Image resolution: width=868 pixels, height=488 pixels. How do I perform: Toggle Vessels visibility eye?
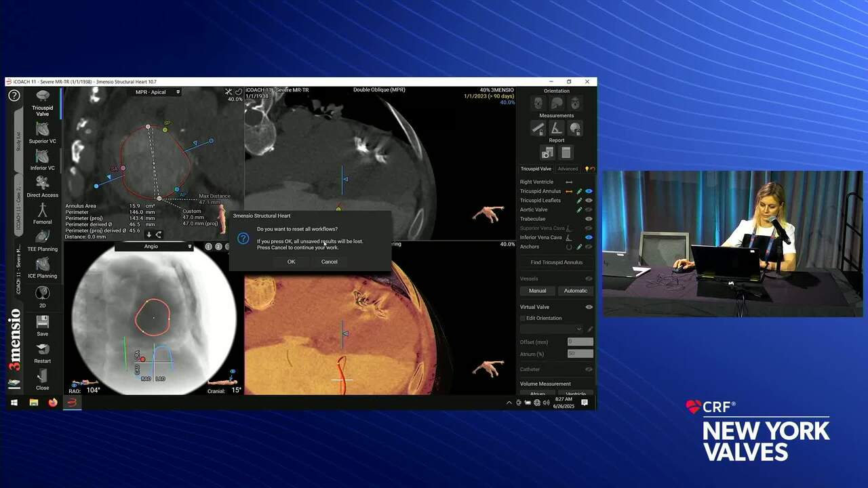(x=589, y=279)
